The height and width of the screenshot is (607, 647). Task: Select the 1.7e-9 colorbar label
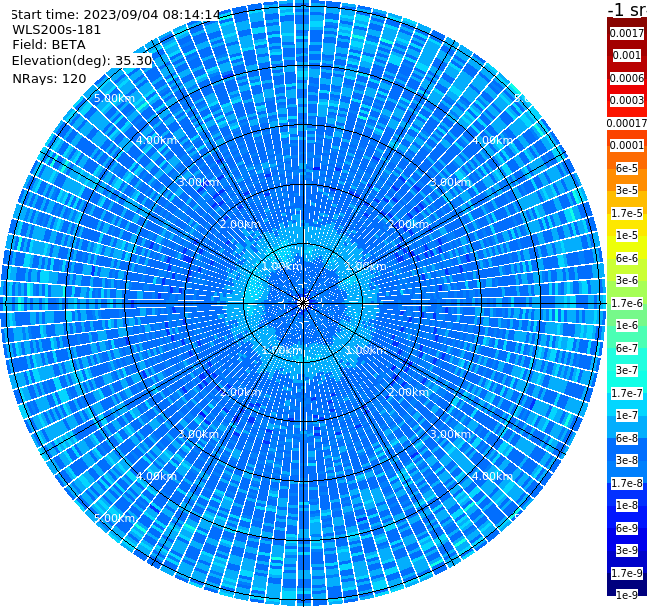tap(627, 573)
